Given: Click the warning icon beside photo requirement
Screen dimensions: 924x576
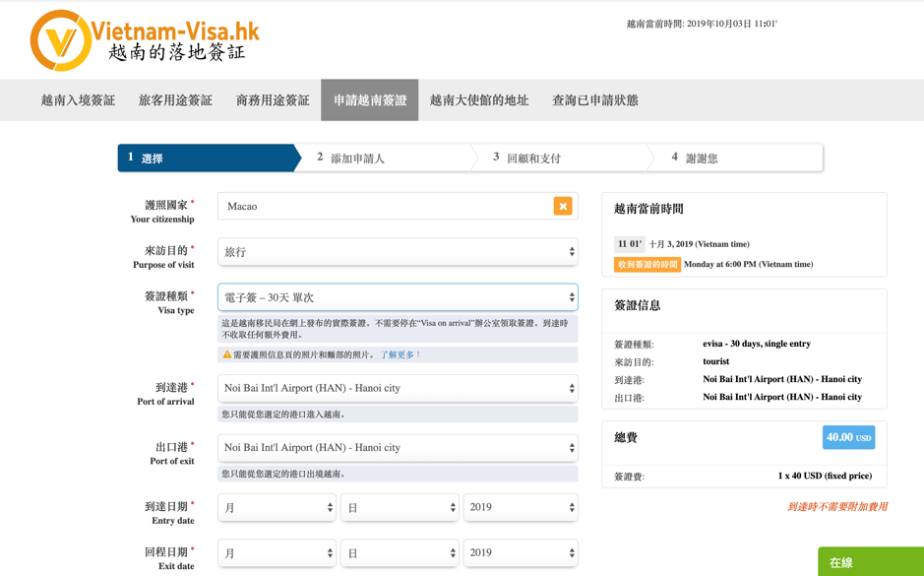Looking at the screenshot, I should (x=227, y=354).
